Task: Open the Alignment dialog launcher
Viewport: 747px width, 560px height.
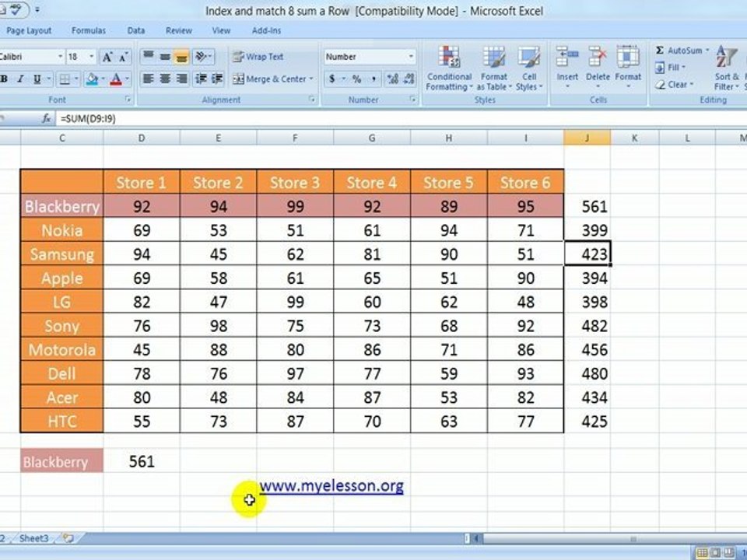Action: click(312, 99)
